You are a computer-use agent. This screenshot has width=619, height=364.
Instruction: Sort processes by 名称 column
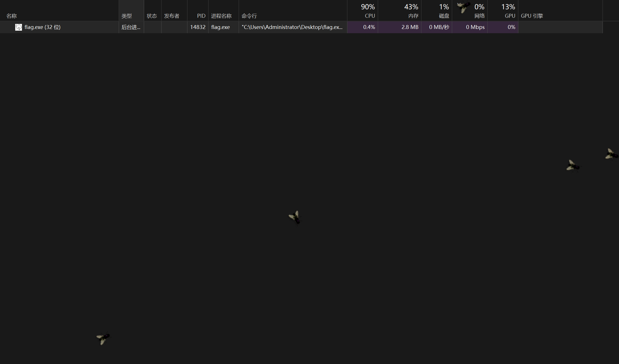(x=12, y=16)
